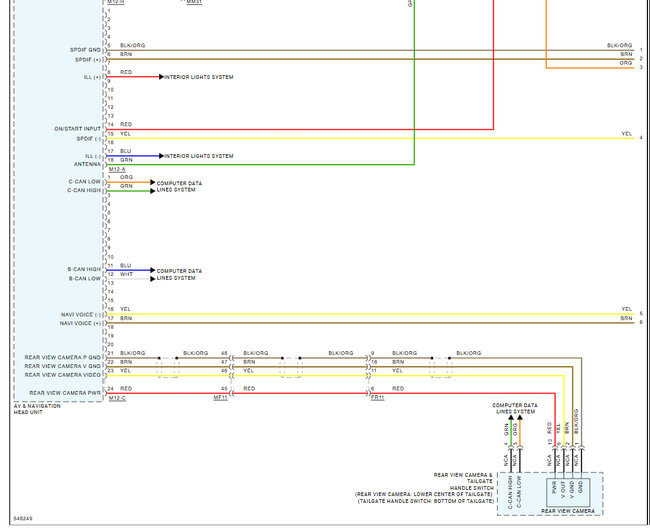Screen dimensions: 650x529
Task: Click C-CAN HIGH label on head unit
Action: [x=84, y=190]
